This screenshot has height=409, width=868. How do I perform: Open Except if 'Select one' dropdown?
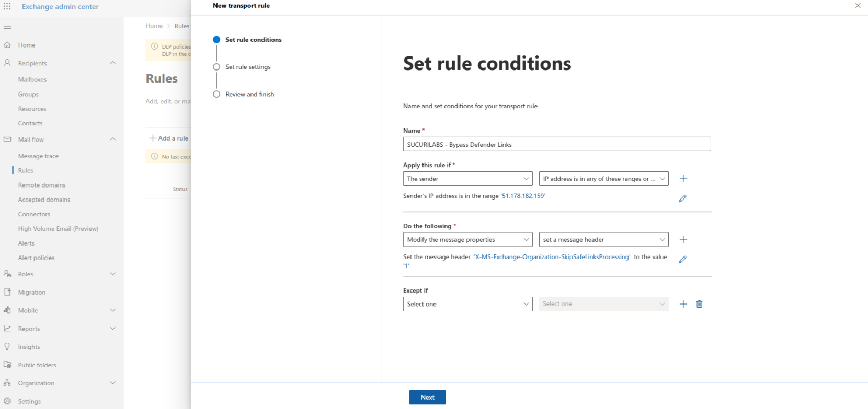467,304
